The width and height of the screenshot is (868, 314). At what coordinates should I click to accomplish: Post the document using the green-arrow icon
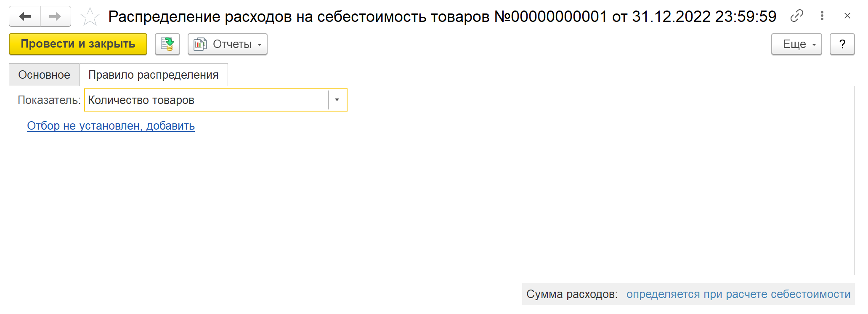(x=167, y=44)
